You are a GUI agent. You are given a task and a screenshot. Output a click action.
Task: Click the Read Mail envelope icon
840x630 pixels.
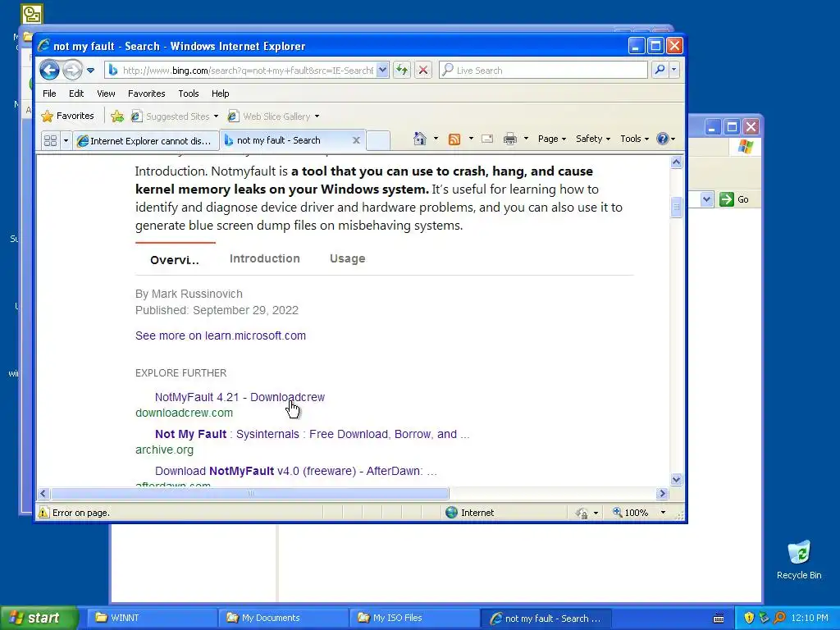487,139
